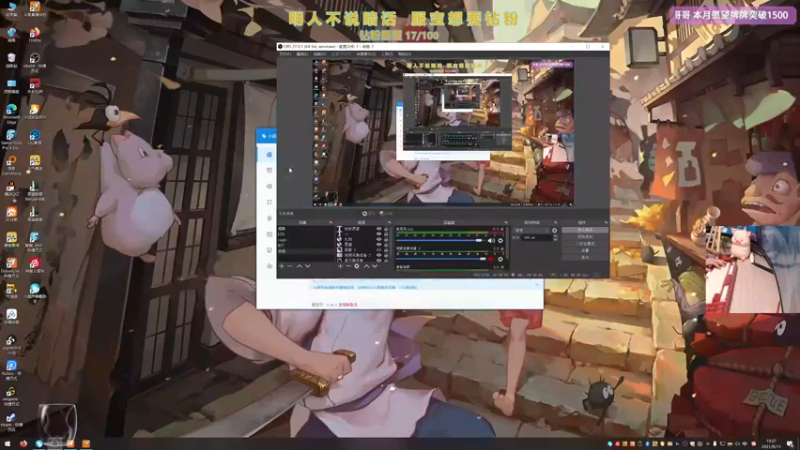Click the audio mixer vertical scrollbar
The width and height of the screenshot is (800, 450).
(x=507, y=242)
